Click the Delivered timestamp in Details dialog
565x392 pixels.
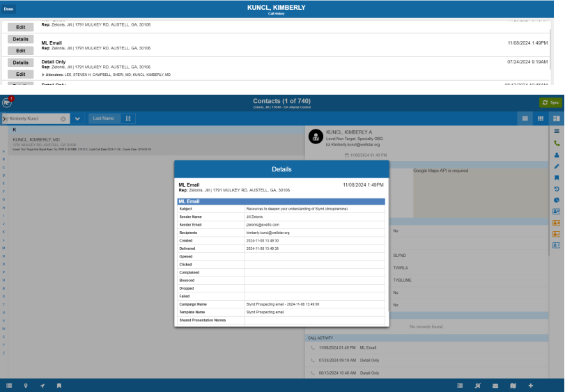[263, 249]
